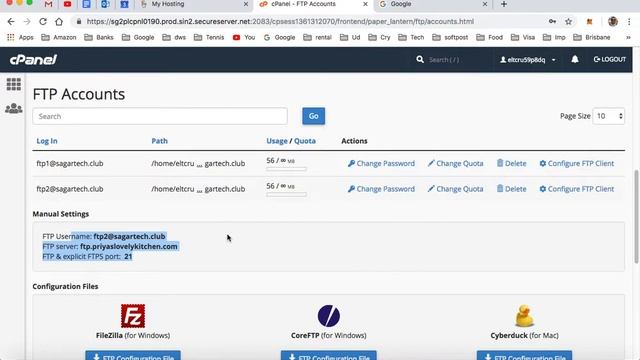Open the Amazon bookmarks folder

pyautogui.click(x=59, y=37)
